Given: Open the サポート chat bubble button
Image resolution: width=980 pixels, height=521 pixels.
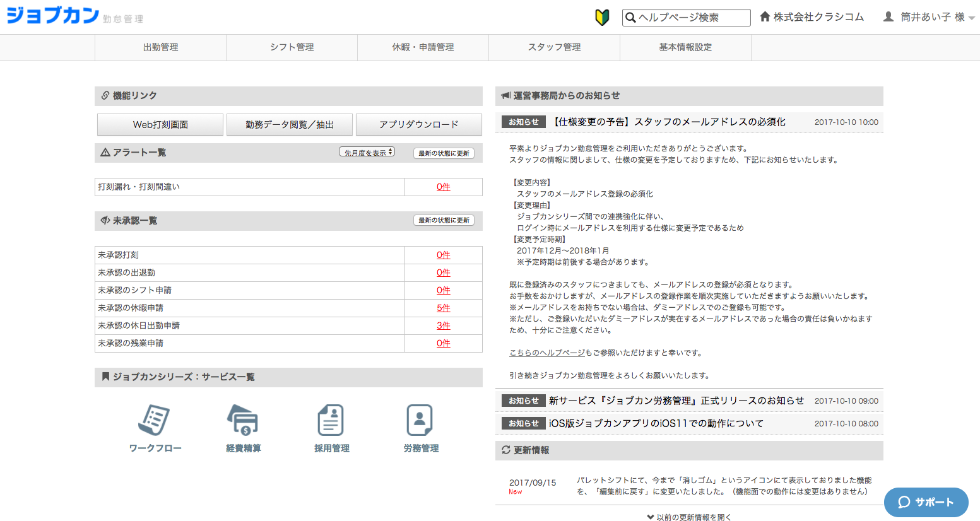Looking at the screenshot, I should coord(926,502).
